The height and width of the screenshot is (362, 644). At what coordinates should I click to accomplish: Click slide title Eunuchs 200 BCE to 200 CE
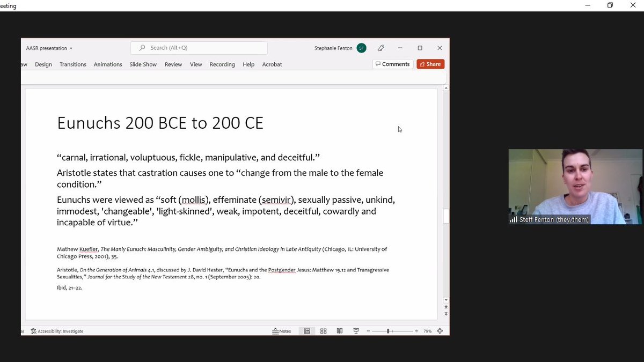(160, 123)
